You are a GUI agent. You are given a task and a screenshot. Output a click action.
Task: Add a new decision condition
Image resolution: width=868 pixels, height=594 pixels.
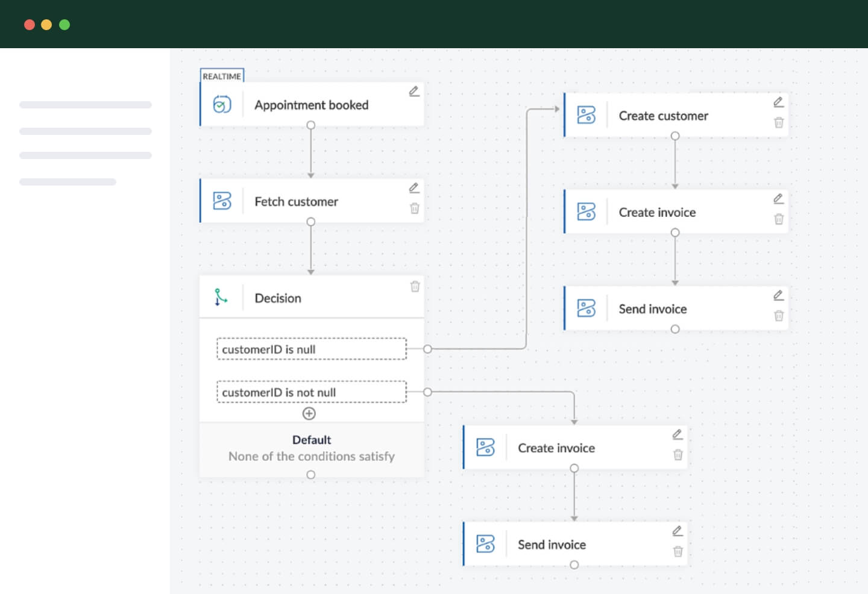309,413
